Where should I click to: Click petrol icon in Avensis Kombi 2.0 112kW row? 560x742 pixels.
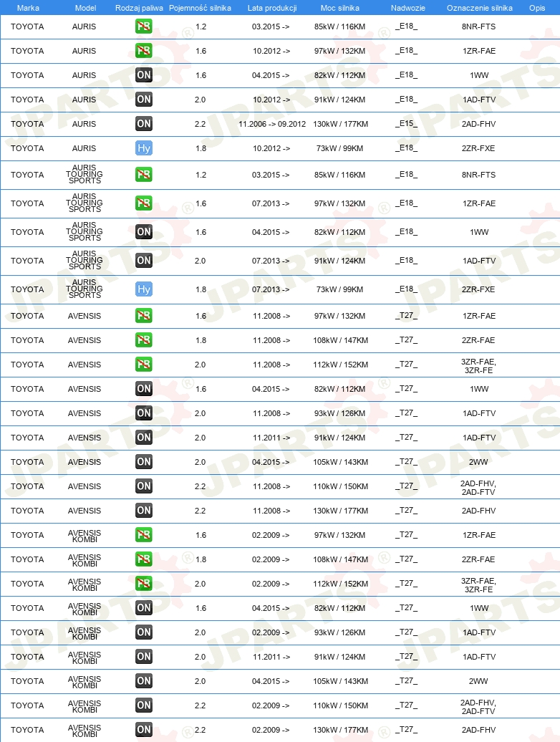coord(144,584)
